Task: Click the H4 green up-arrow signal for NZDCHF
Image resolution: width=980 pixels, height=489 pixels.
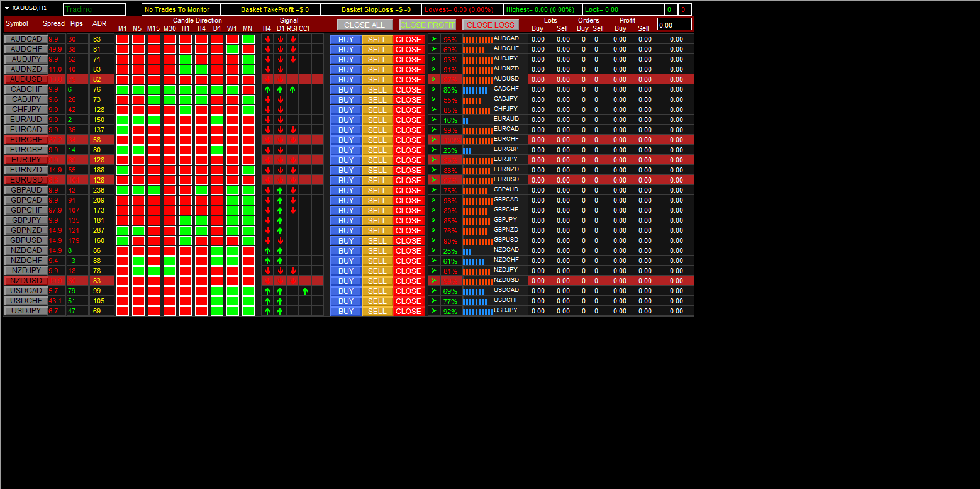Action: tap(267, 261)
